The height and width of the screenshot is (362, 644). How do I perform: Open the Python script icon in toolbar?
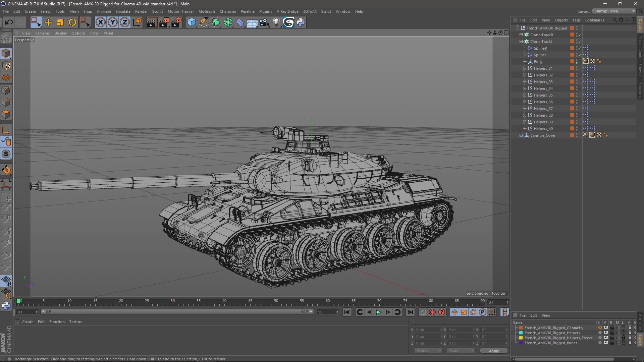[301, 22]
